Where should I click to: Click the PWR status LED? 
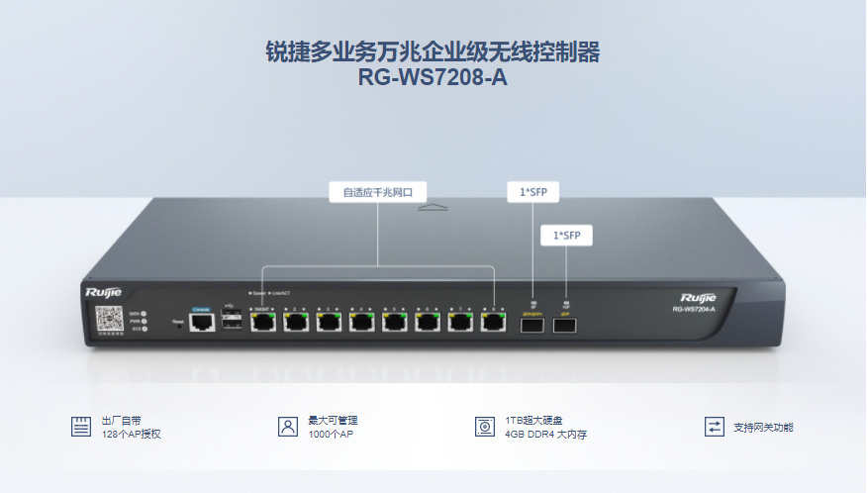pos(144,322)
